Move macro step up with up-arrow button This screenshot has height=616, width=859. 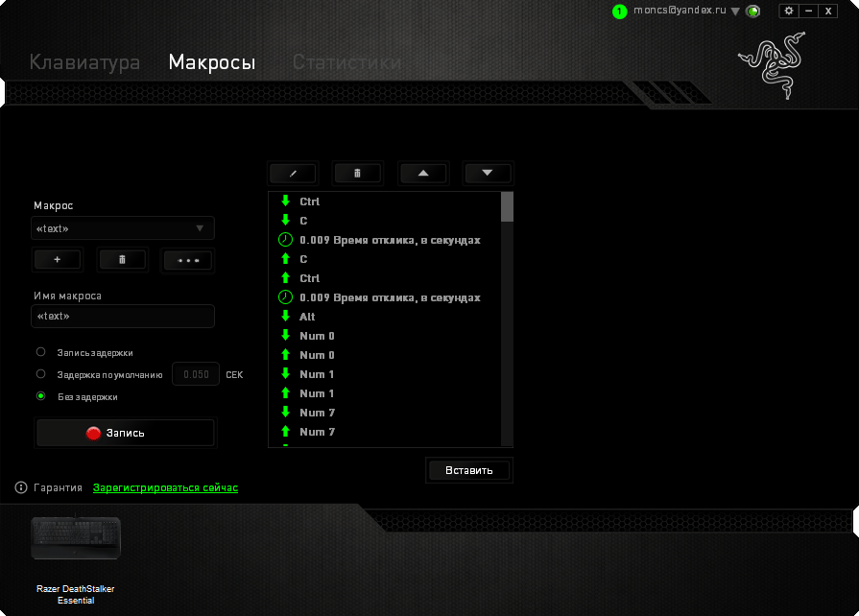pyautogui.click(x=423, y=174)
